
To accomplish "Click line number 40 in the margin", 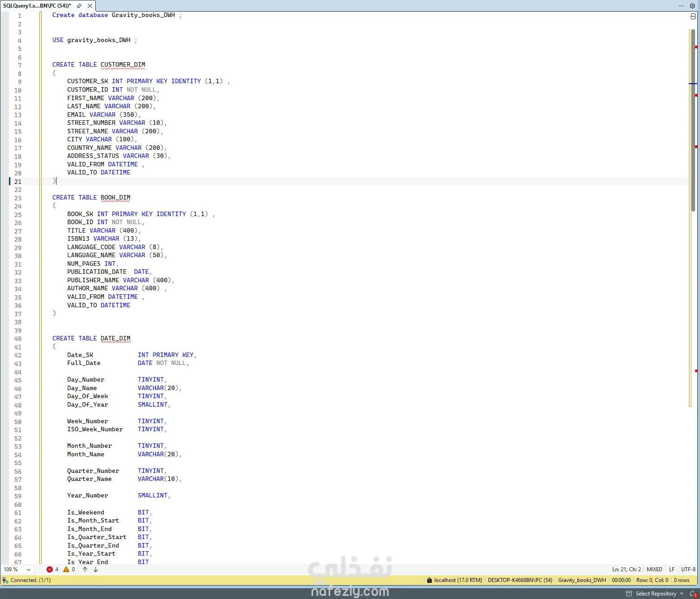I will [x=18, y=339].
